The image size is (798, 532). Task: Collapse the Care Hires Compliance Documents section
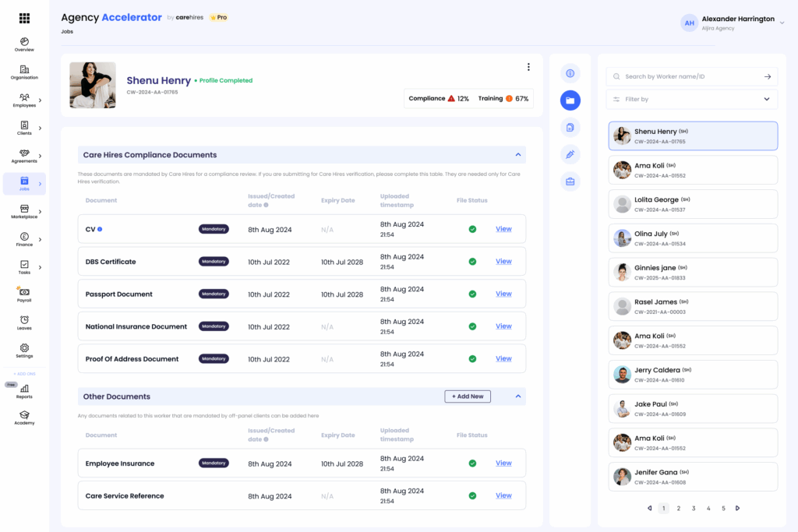[517, 155]
